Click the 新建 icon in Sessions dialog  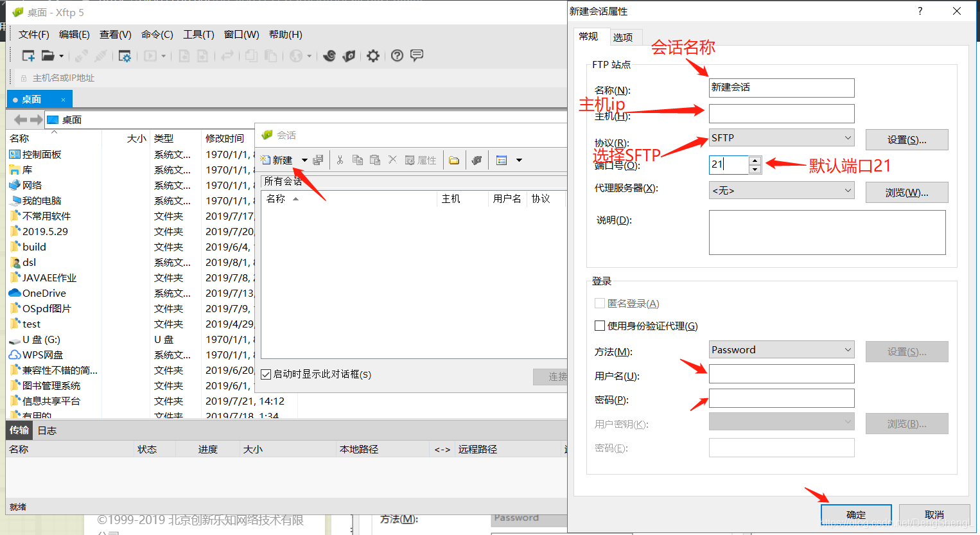point(277,160)
